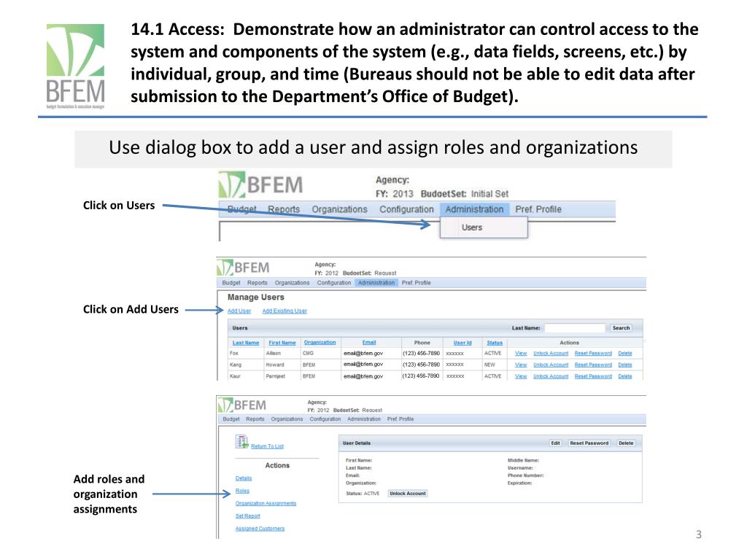Open Administration menu on User Details screen
This screenshot has height=560, width=747.
tap(364, 419)
